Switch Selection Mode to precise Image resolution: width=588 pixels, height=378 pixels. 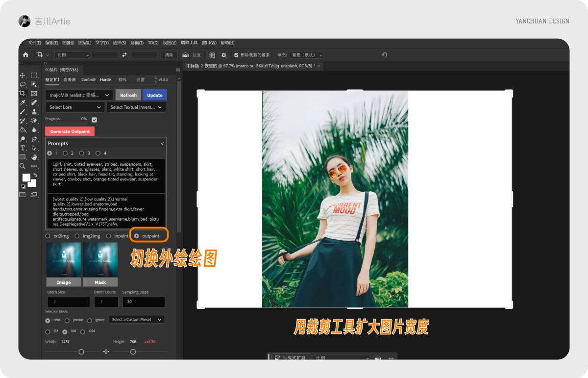67,321
